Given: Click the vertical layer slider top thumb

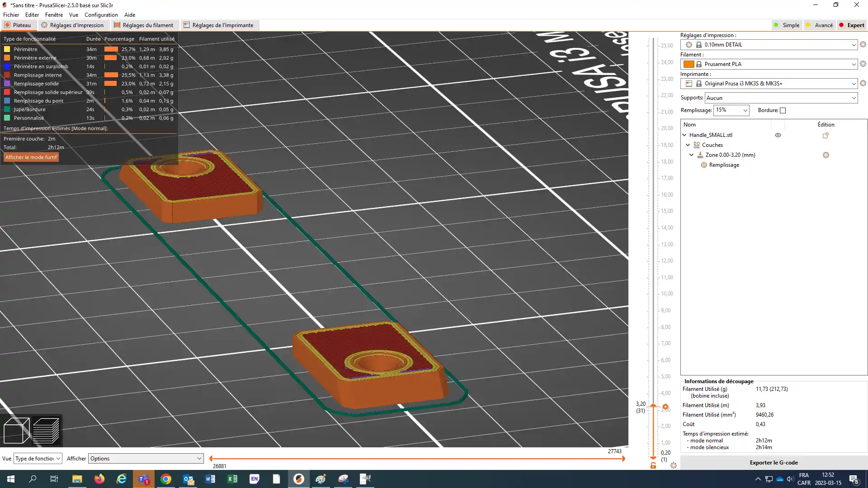Looking at the screenshot, I should [x=653, y=406].
